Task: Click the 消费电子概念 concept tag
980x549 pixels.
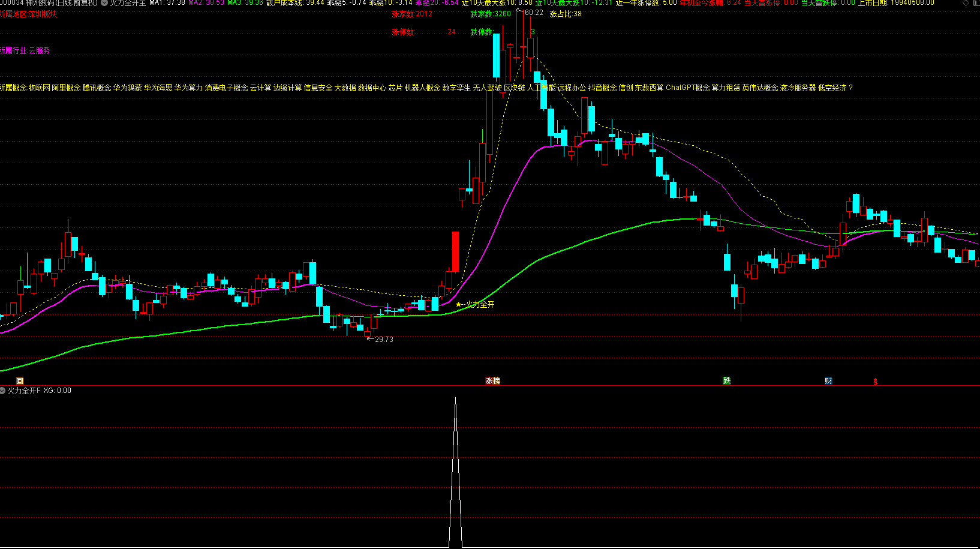Action: 227,88
